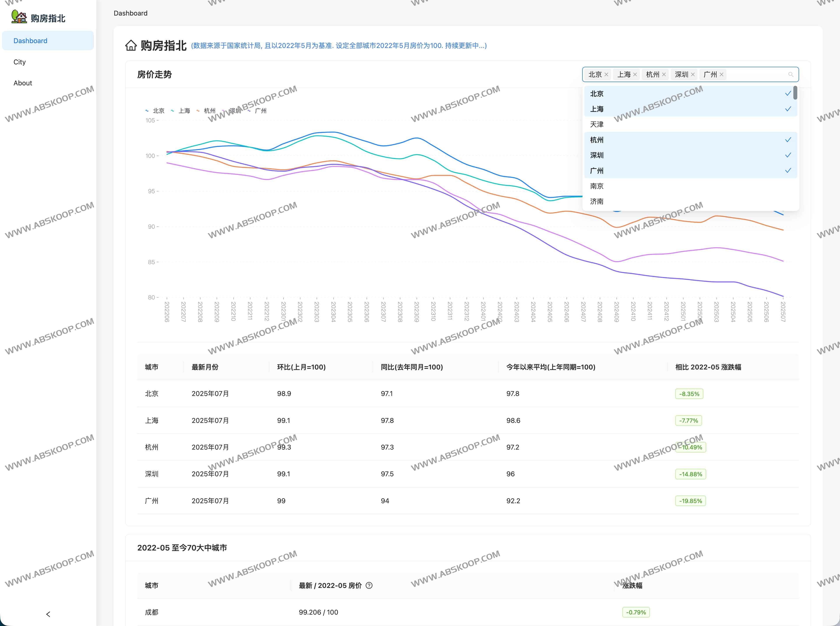Image resolution: width=840 pixels, height=626 pixels.
Task: Remove the 上海 tag from selector
Action: [x=635, y=75]
